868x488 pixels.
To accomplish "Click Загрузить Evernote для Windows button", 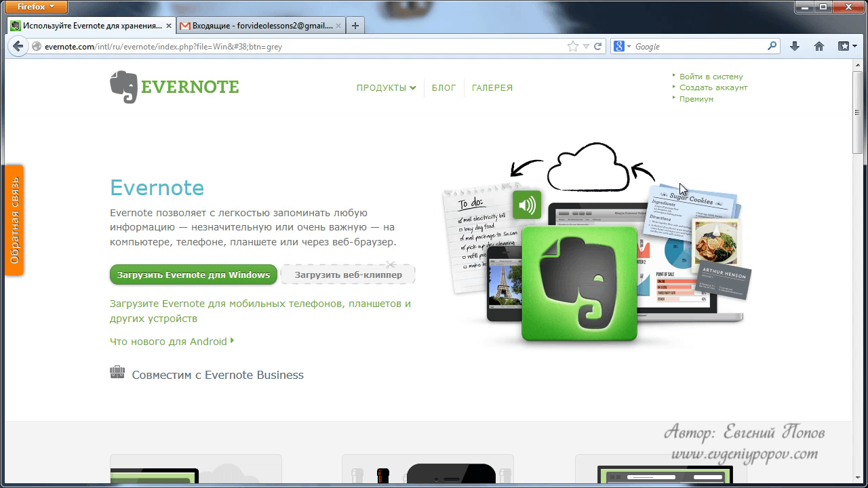I will [193, 274].
